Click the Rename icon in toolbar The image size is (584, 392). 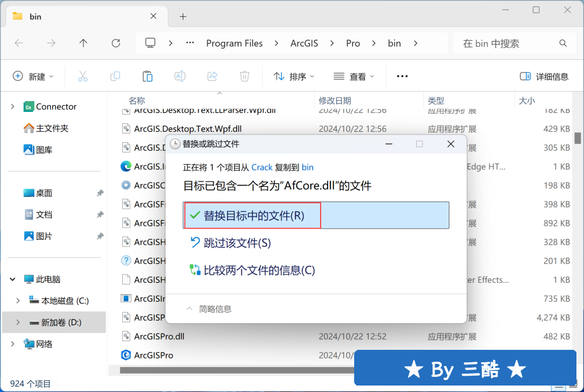[180, 76]
